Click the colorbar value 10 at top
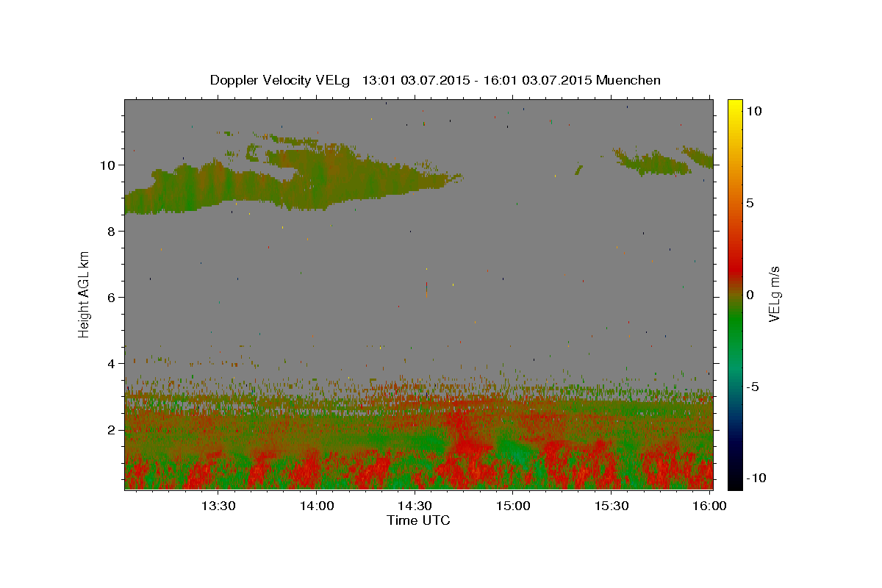The height and width of the screenshot is (588, 882). point(753,111)
